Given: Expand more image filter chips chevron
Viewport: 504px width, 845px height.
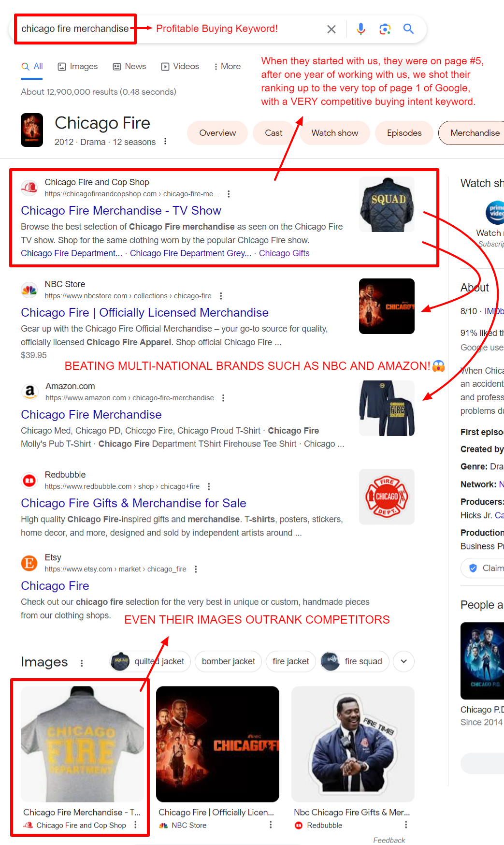Looking at the screenshot, I should click(x=403, y=661).
